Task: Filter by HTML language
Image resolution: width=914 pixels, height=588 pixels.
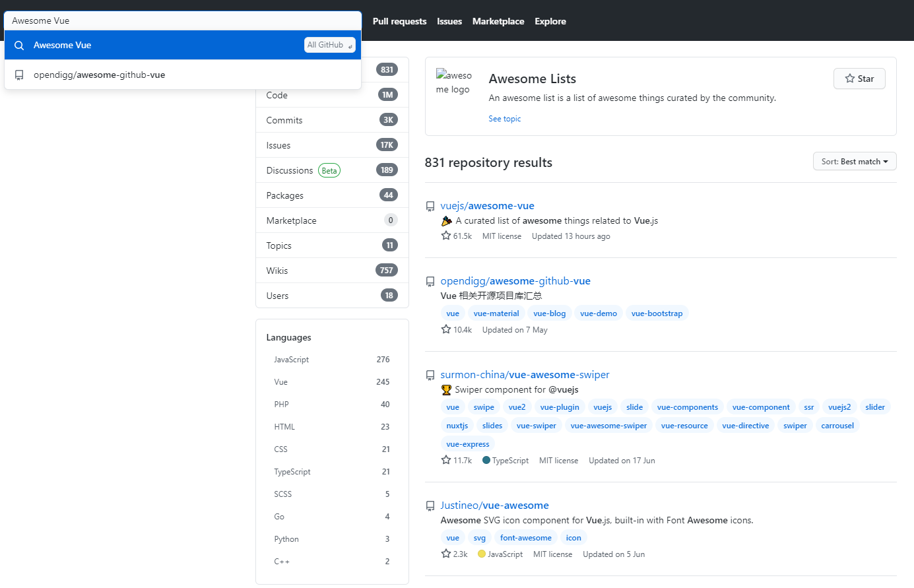Action: pyautogui.click(x=332, y=427)
